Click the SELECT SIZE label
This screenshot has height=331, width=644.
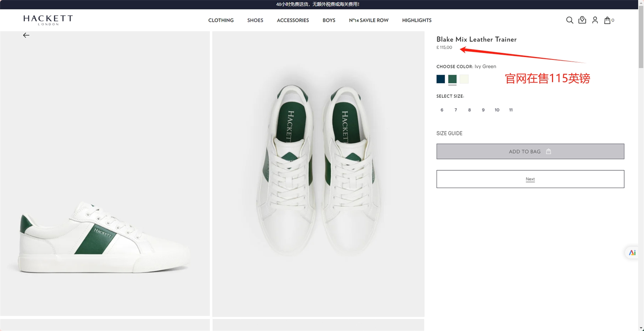click(450, 96)
